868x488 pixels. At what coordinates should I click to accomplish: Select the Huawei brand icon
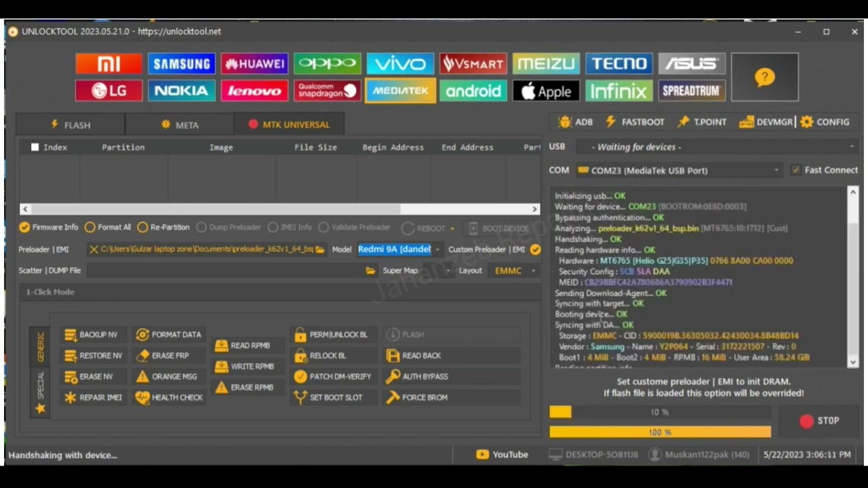(x=254, y=64)
